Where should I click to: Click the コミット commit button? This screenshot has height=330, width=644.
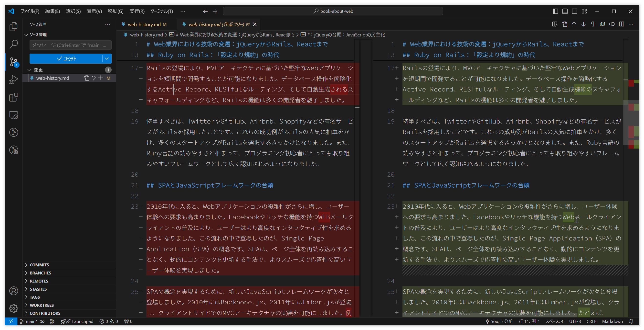(66, 59)
